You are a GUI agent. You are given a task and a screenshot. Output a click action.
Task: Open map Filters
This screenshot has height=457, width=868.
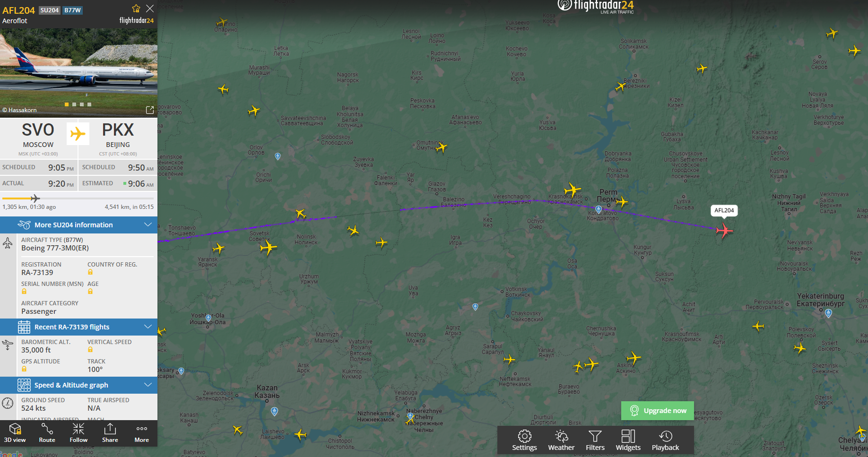(x=595, y=440)
